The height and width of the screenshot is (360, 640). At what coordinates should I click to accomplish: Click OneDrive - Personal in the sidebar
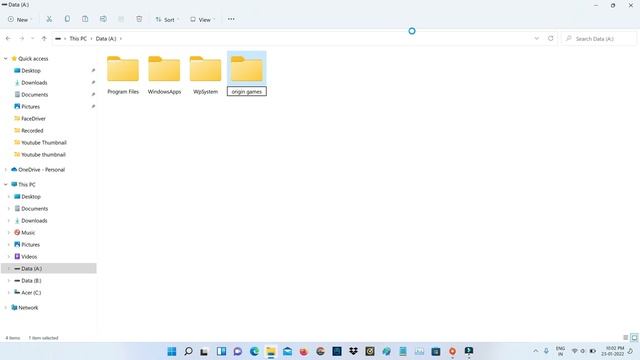tap(41, 169)
